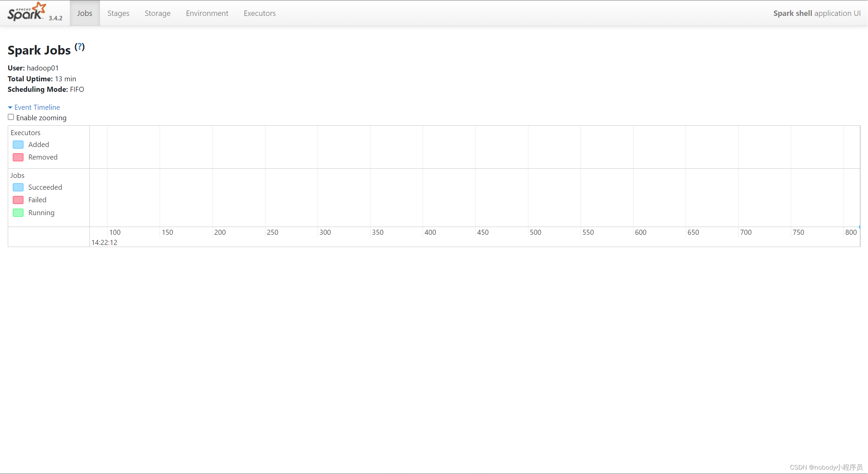Switch to the Stages tab
Viewport: 868px width, 474px height.
pyautogui.click(x=118, y=13)
